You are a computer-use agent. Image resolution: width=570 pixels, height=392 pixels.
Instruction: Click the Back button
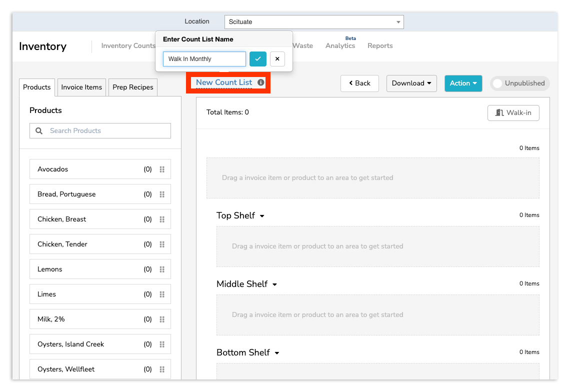pos(359,83)
